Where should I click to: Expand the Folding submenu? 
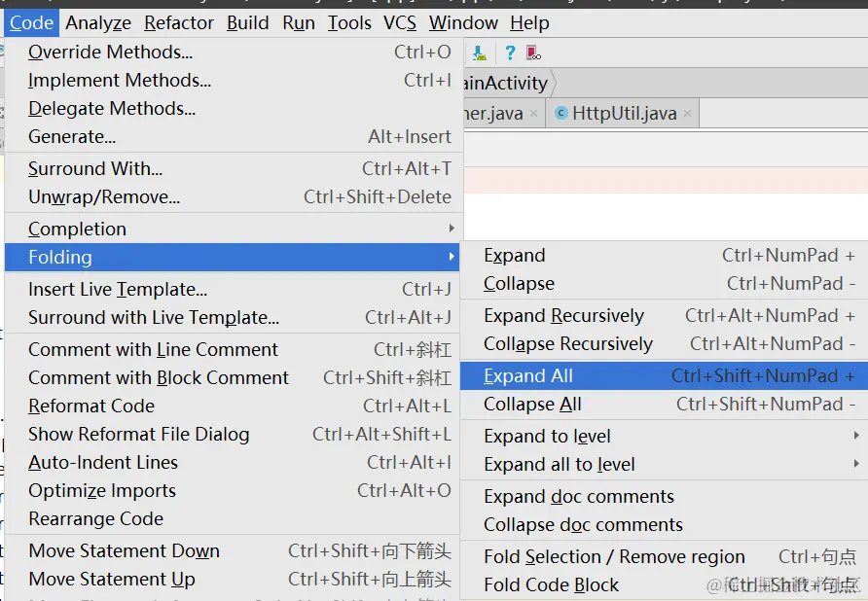point(232,258)
